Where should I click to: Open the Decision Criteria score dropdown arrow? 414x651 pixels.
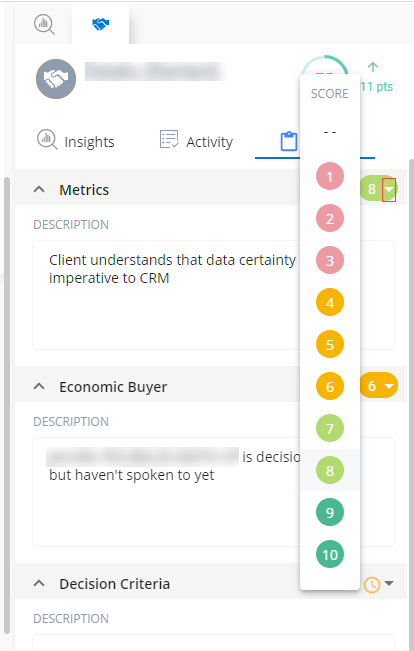pos(389,583)
